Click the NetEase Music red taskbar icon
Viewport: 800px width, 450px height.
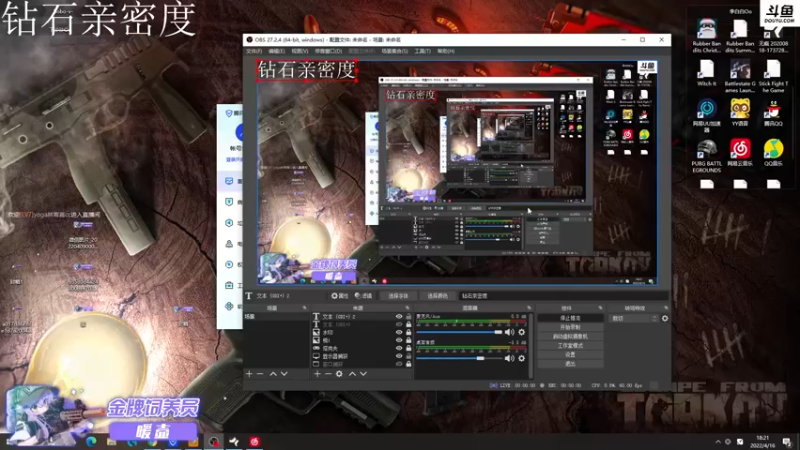click(x=255, y=441)
